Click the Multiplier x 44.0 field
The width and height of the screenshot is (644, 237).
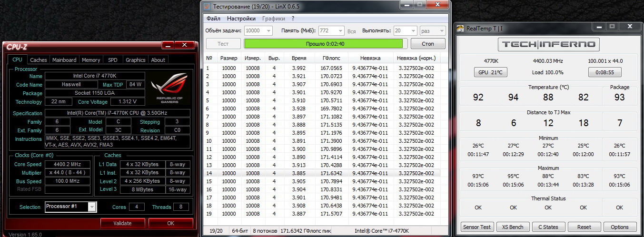pyautogui.click(x=67, y=173)
